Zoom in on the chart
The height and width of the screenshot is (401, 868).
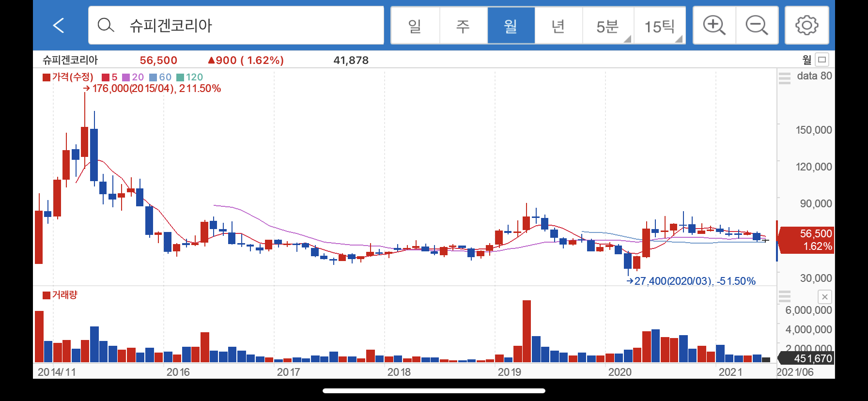coord(714,25)
